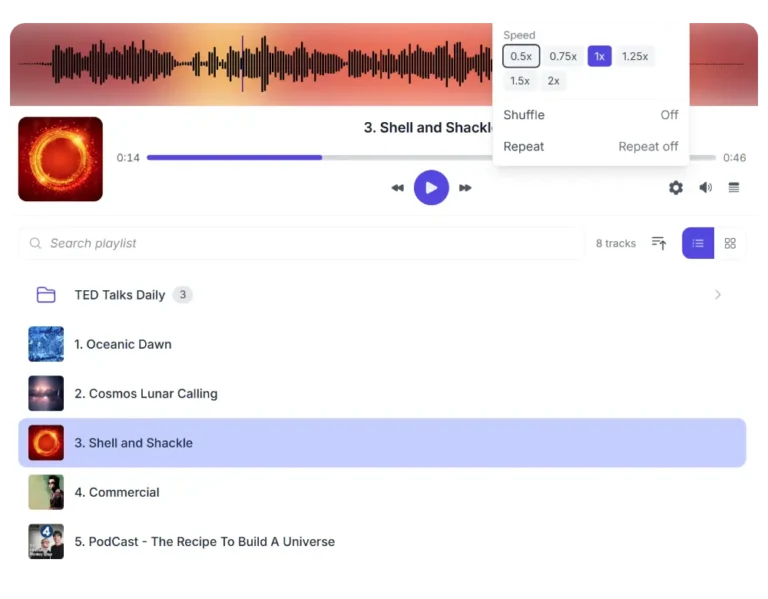The image size is (768, 599).
Task: Choose 1.5x playback speed
Action: (520, 81)
